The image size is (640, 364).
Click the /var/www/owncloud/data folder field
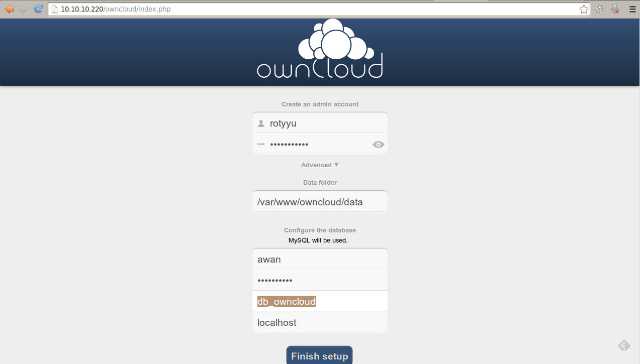tap(320, 201)
